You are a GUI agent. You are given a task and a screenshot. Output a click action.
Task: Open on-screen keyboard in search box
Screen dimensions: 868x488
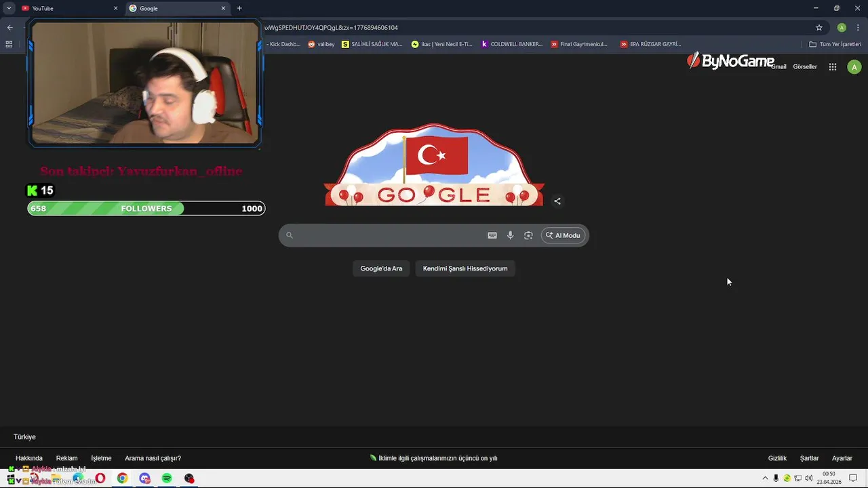point(492,235)
